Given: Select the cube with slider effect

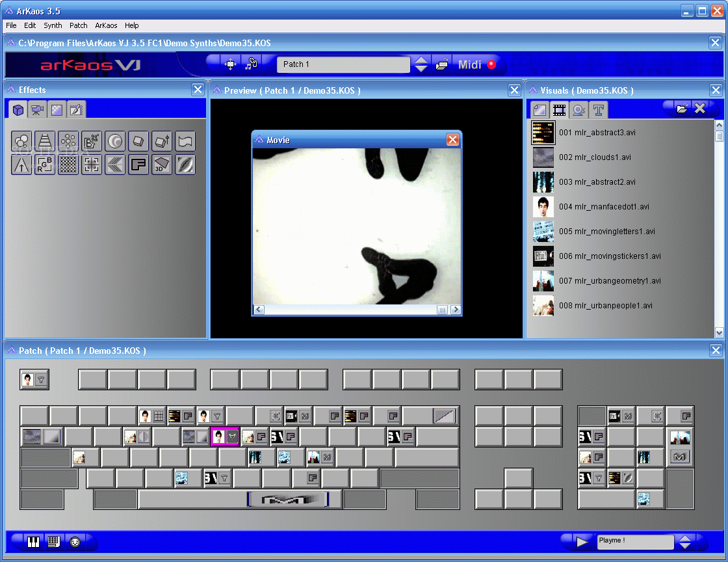Looking at the screenshot, I should coord(162,141).
